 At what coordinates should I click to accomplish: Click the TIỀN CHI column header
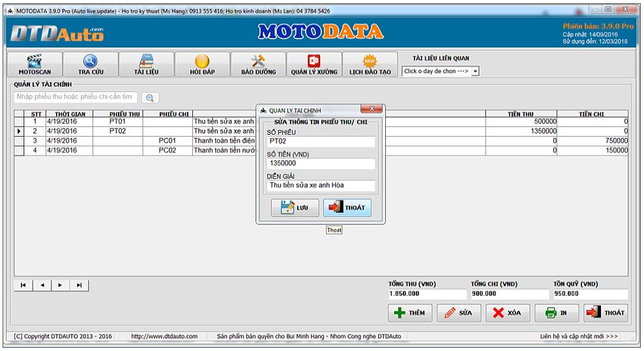click(x=593, y=114)
